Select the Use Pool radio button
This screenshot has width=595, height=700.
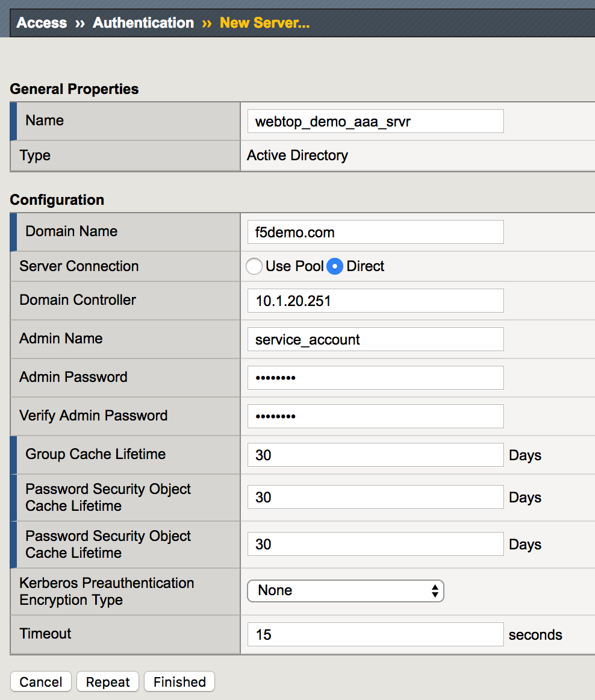tap(254, 266)
